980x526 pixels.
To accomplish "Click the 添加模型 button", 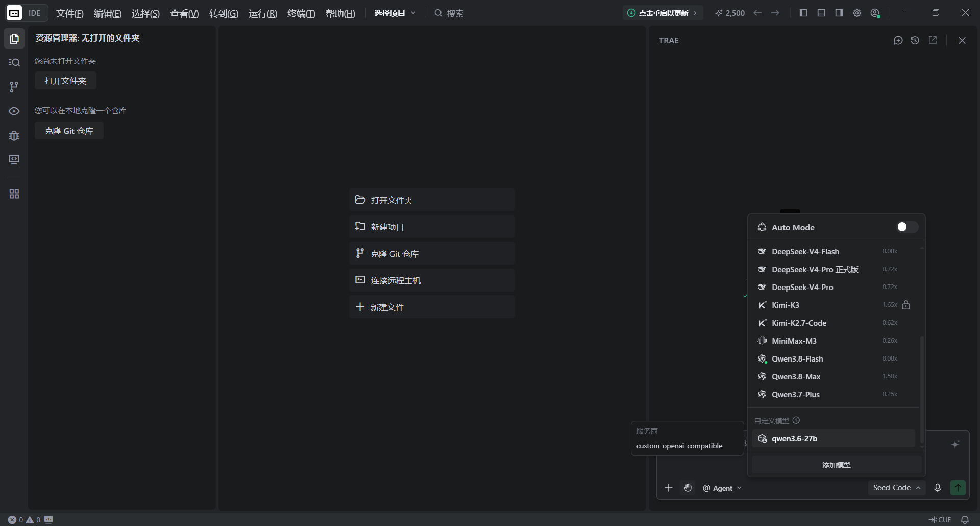I will [x=837, y=465].
